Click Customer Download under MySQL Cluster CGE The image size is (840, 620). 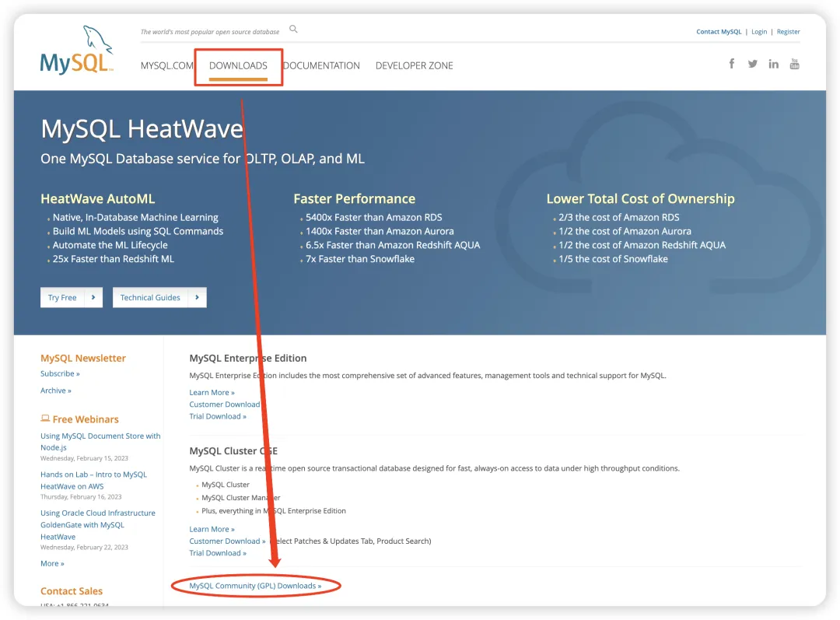tap(227, 541)
